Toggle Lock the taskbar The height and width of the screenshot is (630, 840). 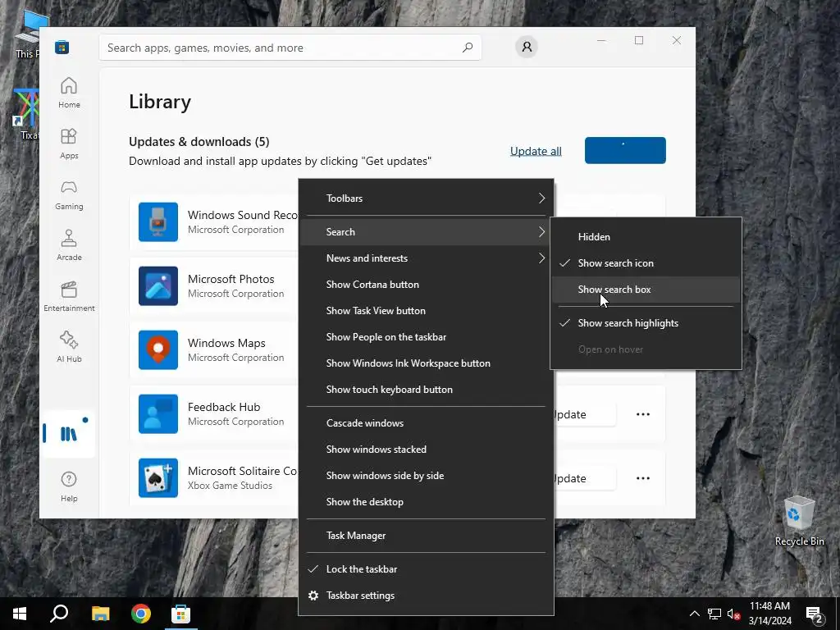(x=426, y=569)
